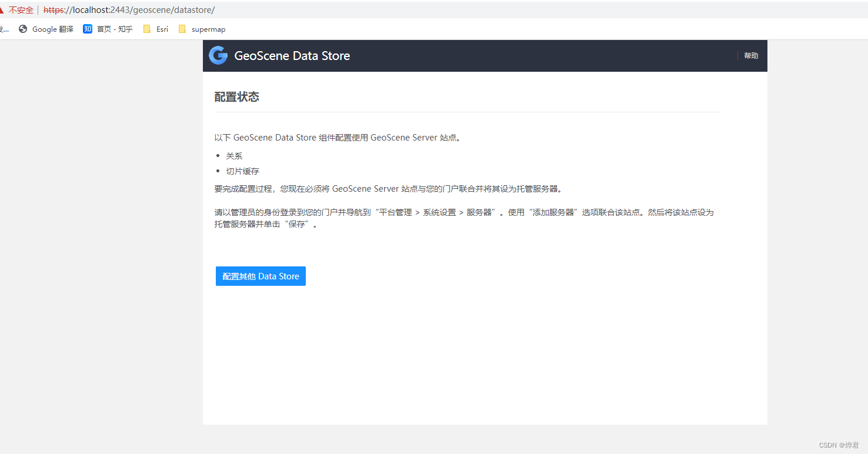The height and width of the screenshot is (454, 868).
Task: Click the GeoScene logo icon in header
Action: pos(218,55)
